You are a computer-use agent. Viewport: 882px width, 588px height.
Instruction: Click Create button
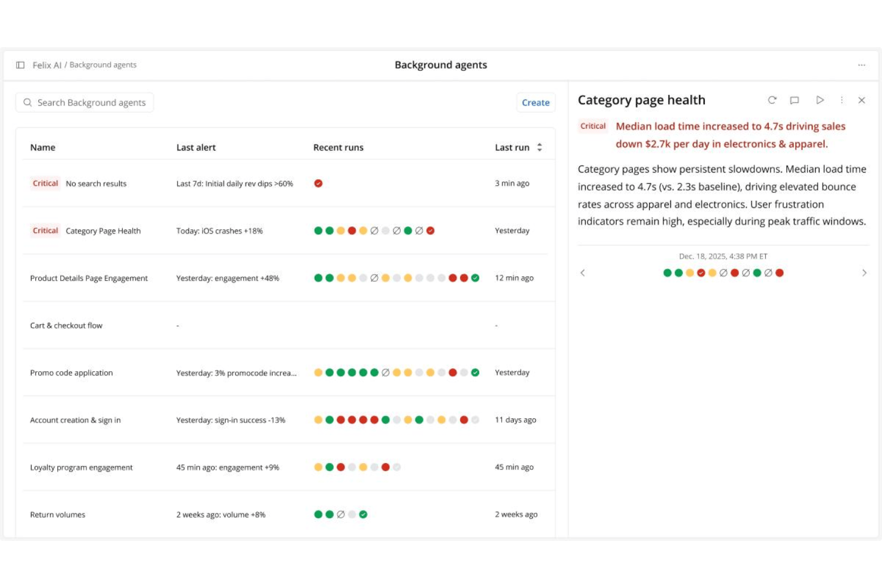(536, 102)
